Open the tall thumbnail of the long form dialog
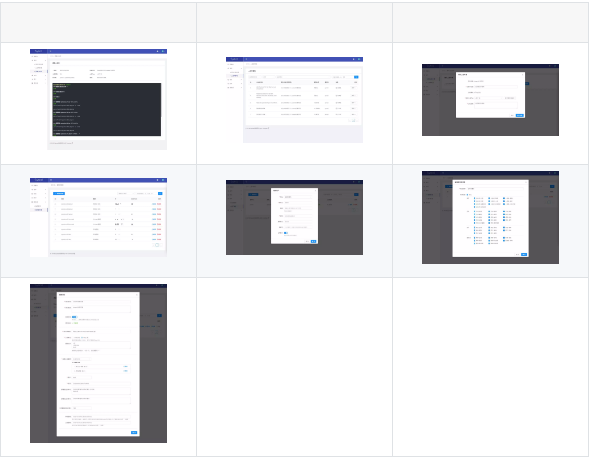This screenshot has width=591, height=458. (x=98, y=363)
